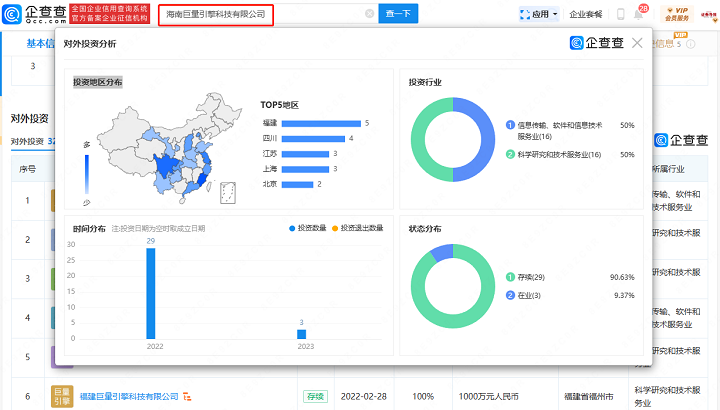The height and width of the screenshot is (410, 720).
Task: Toggle the 投资退出数量 legend item
Action: pos(358,228)
